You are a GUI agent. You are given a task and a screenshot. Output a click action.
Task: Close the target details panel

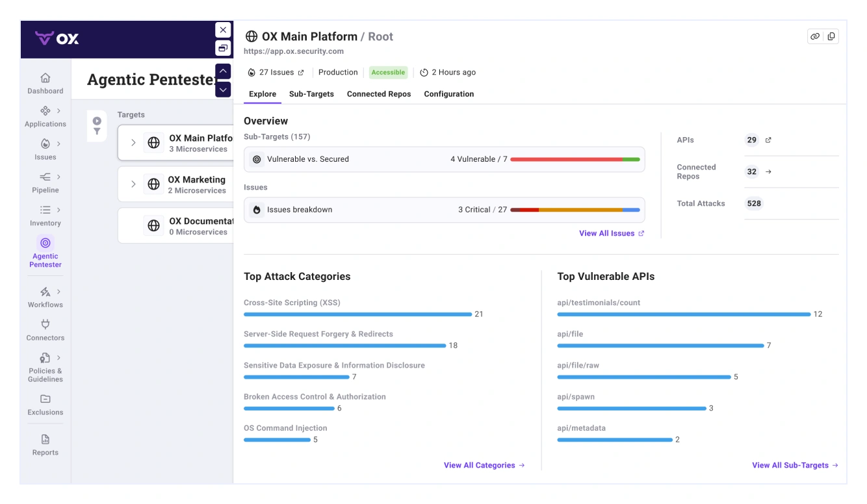coord(223,30)
